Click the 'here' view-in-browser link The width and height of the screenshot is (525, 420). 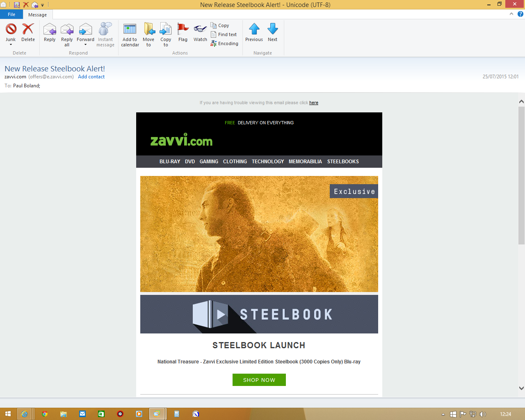point(314,103)
